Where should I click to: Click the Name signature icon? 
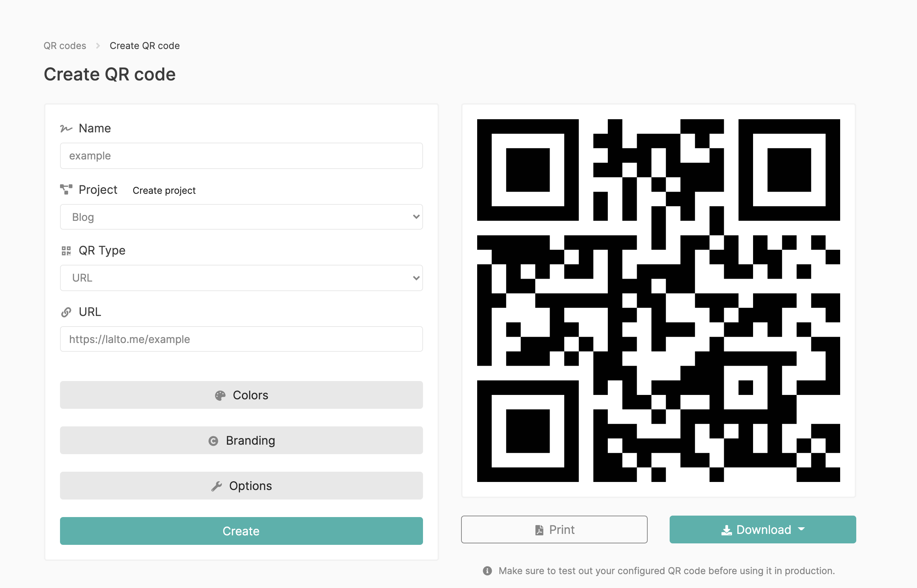[x=66, y=129]
